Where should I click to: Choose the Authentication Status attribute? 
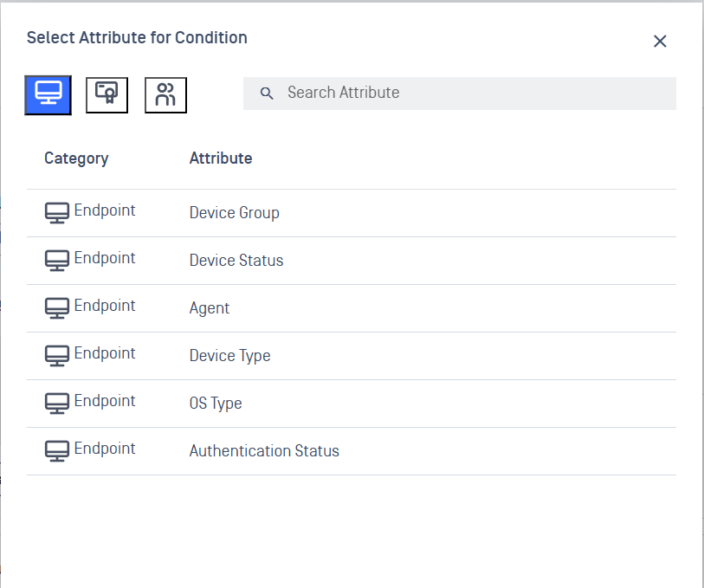tap(264, 451)
